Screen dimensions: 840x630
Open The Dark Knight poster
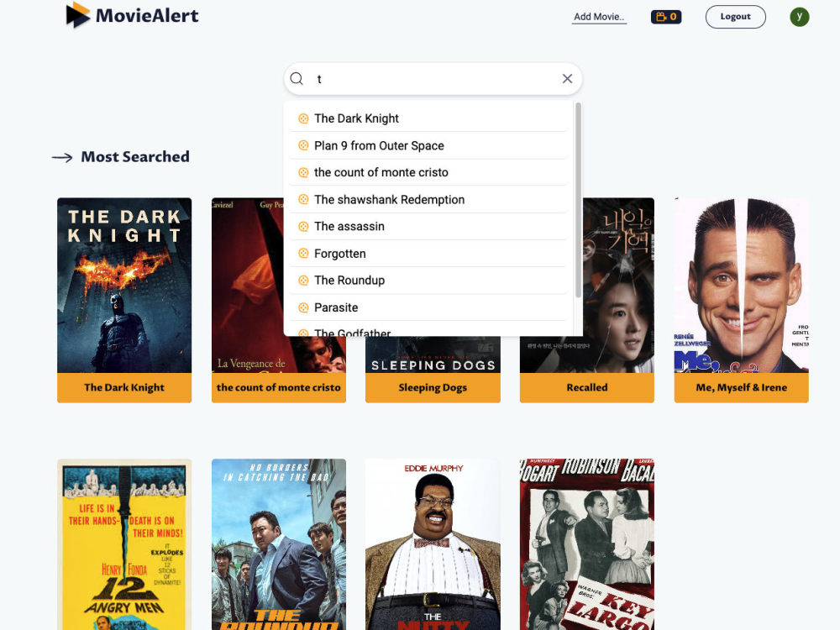(x=124, y=285)
